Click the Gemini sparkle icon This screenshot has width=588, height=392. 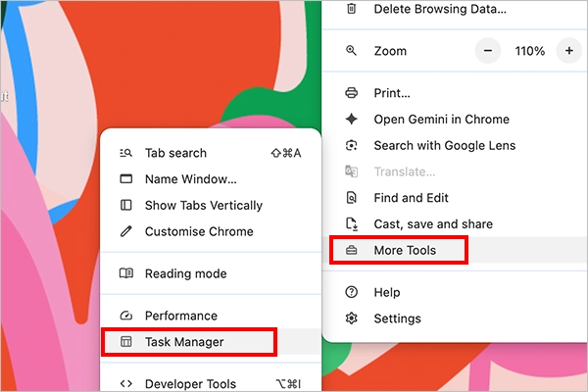pyautogui.click(x=352, y=119)
